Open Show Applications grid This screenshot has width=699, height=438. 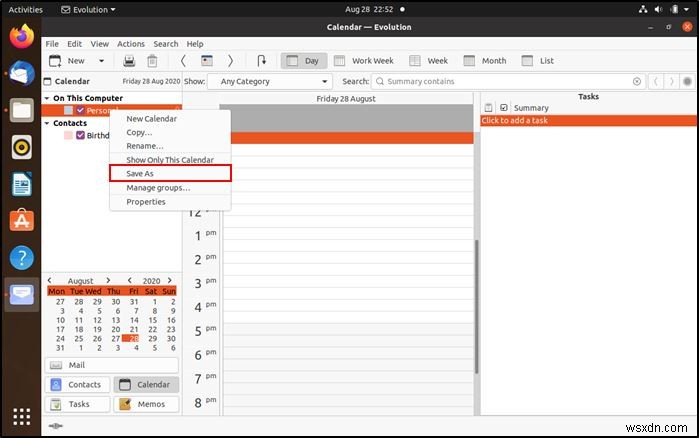click(x=21, y=417)
